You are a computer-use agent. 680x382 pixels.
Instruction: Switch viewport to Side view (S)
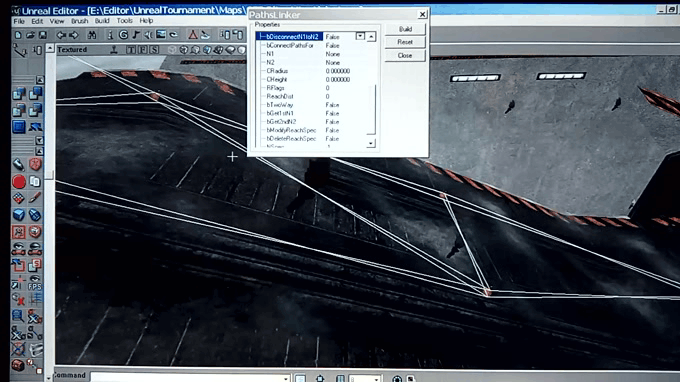154,50
